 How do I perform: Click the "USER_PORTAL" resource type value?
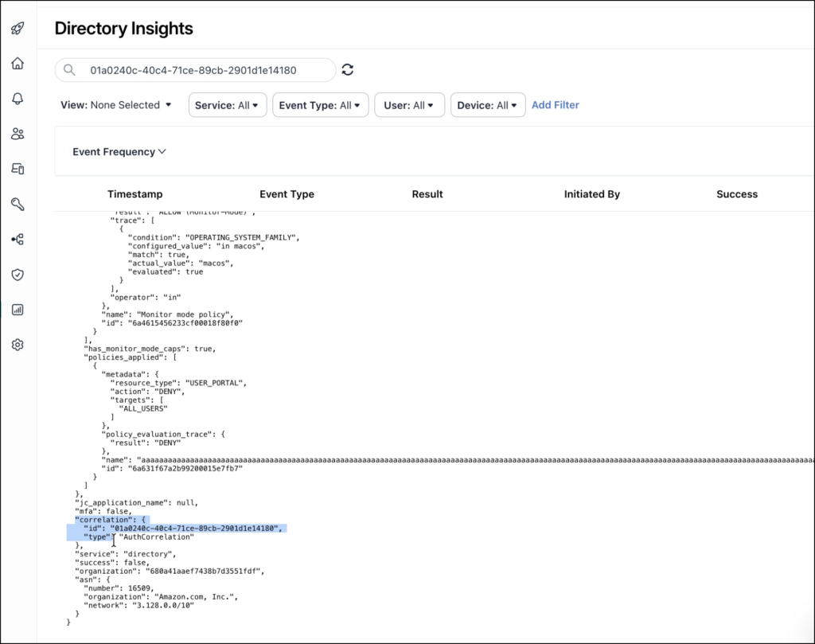[x=215, y=383]
